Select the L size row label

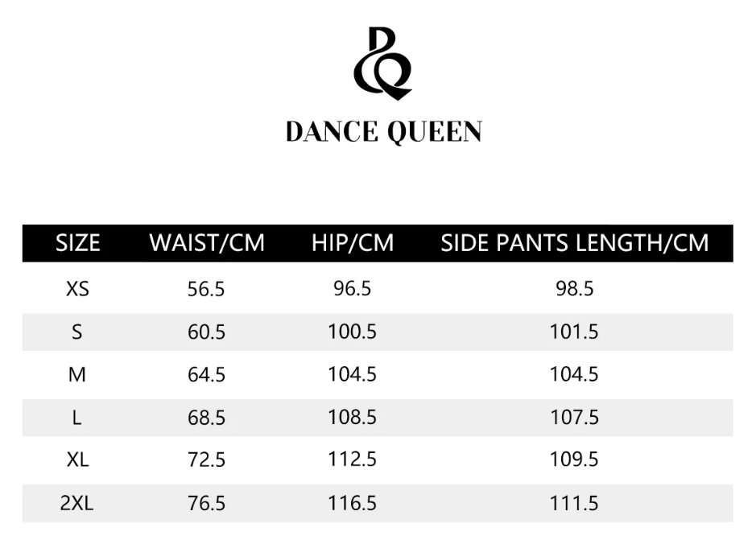[x=77, y=418]
